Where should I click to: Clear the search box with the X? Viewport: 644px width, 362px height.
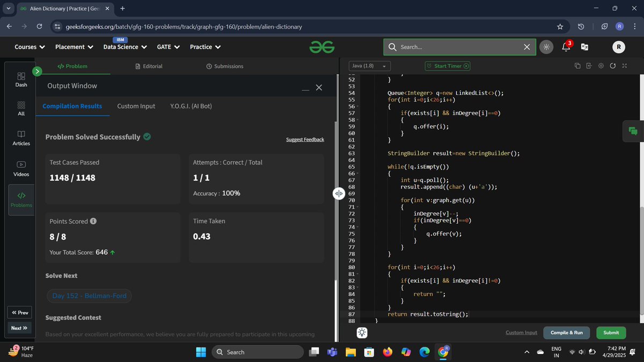pyautogui.click(x=527, y=47)
